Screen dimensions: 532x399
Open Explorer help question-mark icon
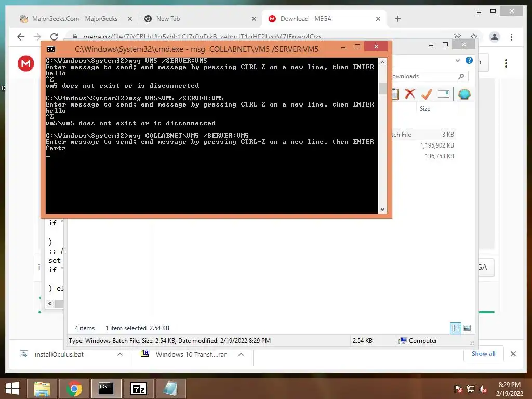pos(469,60)
